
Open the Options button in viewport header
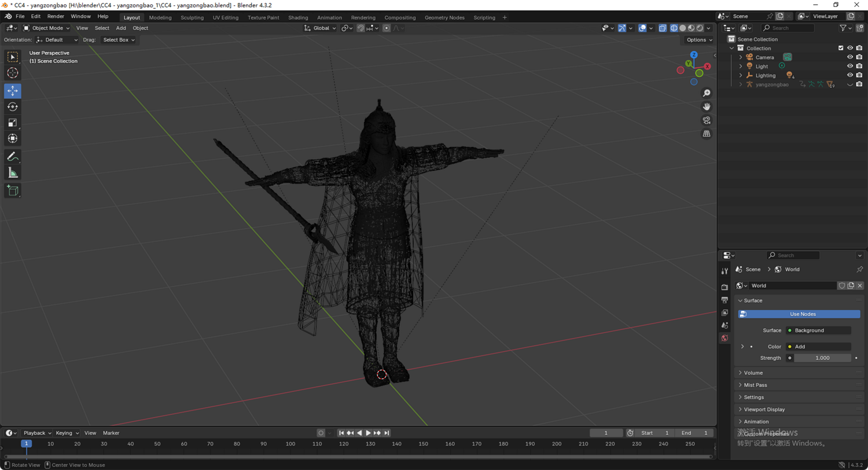coord(699,40)
